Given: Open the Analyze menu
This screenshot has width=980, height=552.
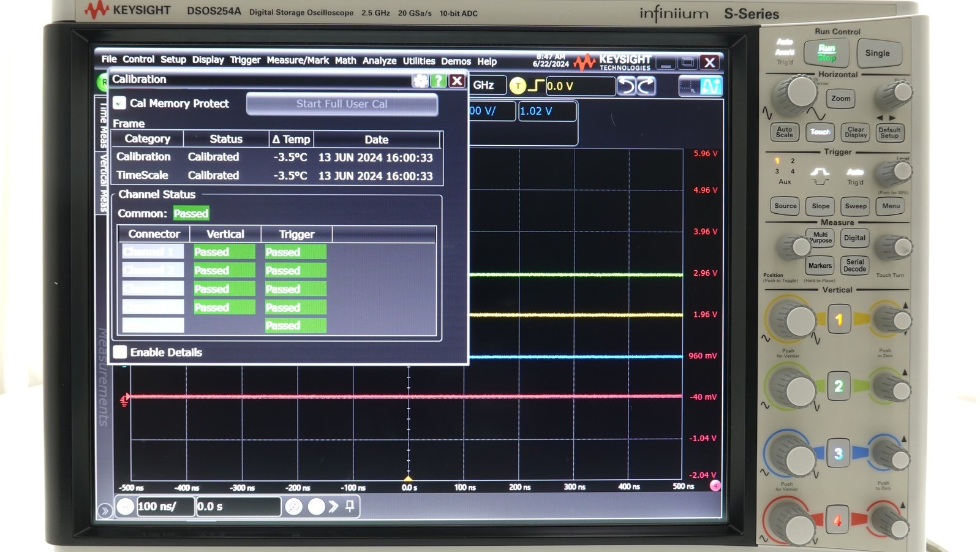Looking at the screenshot, I should click(379, 61).
